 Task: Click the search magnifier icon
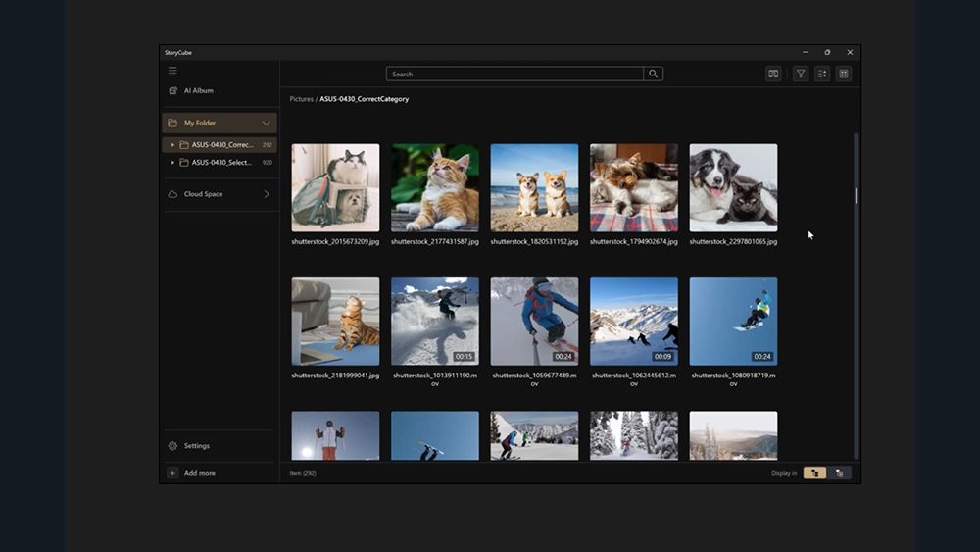click(654, 74)
